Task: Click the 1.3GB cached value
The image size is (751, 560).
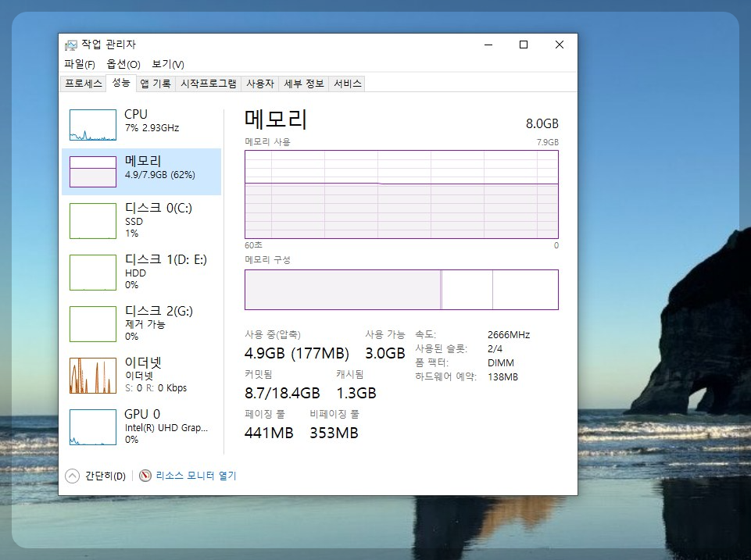Action: (x=356, y=393)
